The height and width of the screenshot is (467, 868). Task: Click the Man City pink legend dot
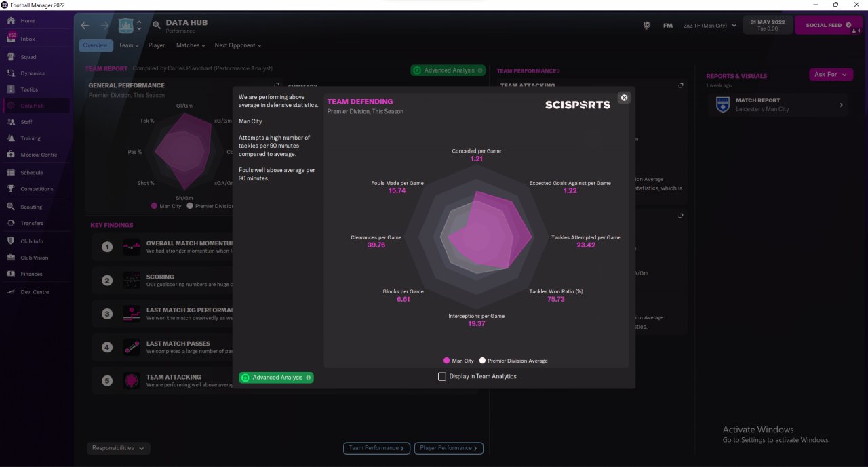[x=447, y=361]
